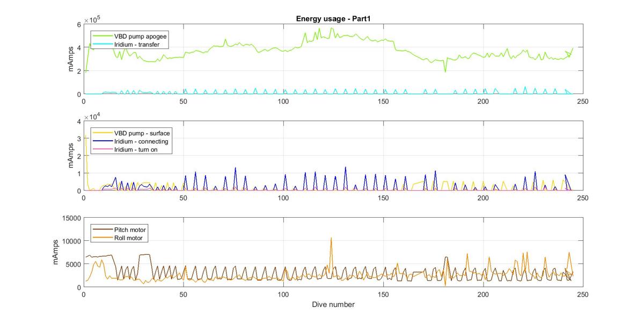The image size is (644, 323).
Task: Click the dark blue line sample for Iridium connecting
Action: [104, 141]
